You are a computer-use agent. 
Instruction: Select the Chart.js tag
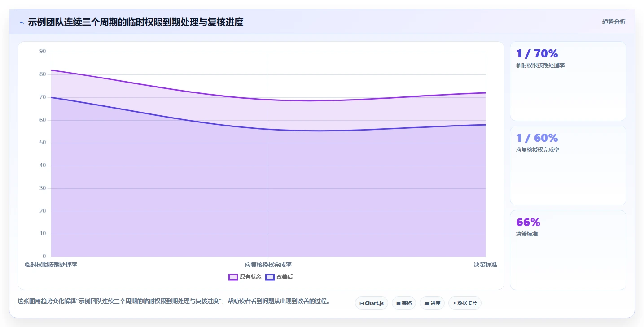coord(372,303)
